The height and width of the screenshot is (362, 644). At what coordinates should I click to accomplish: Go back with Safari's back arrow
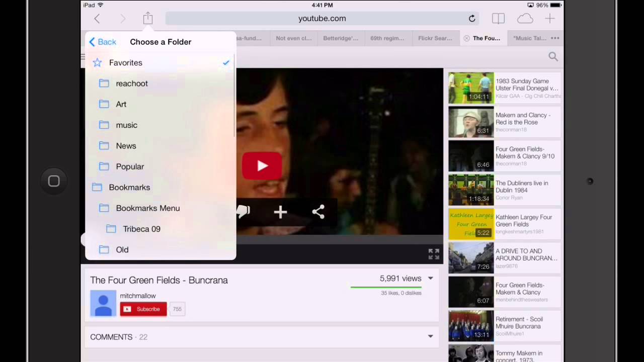click(x=97, y=19)
